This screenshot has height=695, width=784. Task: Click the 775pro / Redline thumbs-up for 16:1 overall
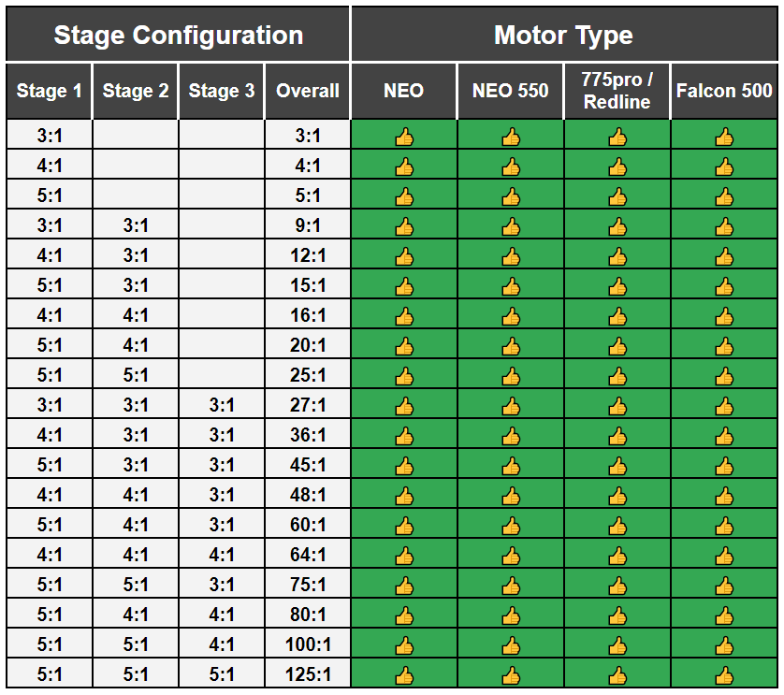coord(617,317)
